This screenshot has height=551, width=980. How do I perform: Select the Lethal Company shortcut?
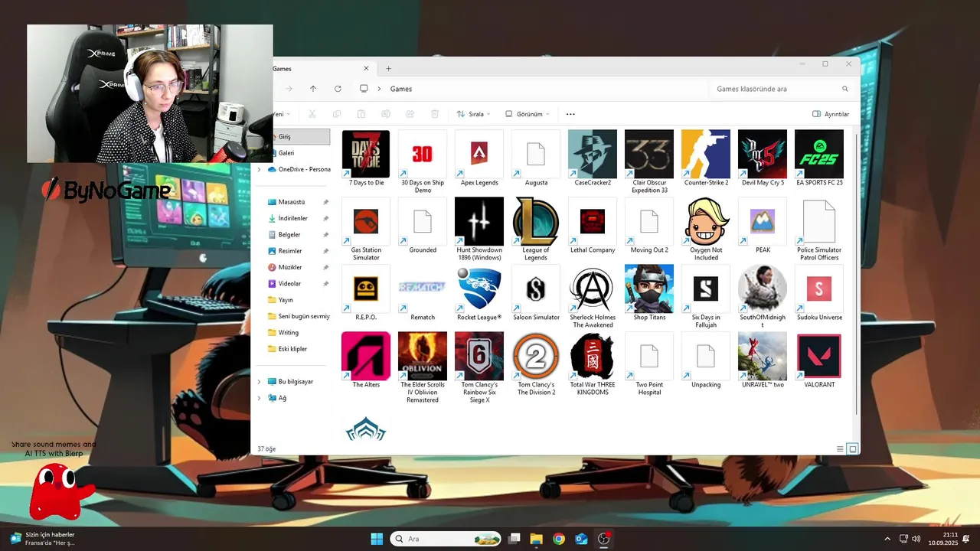pyautogui.click(x=593, y=221)
